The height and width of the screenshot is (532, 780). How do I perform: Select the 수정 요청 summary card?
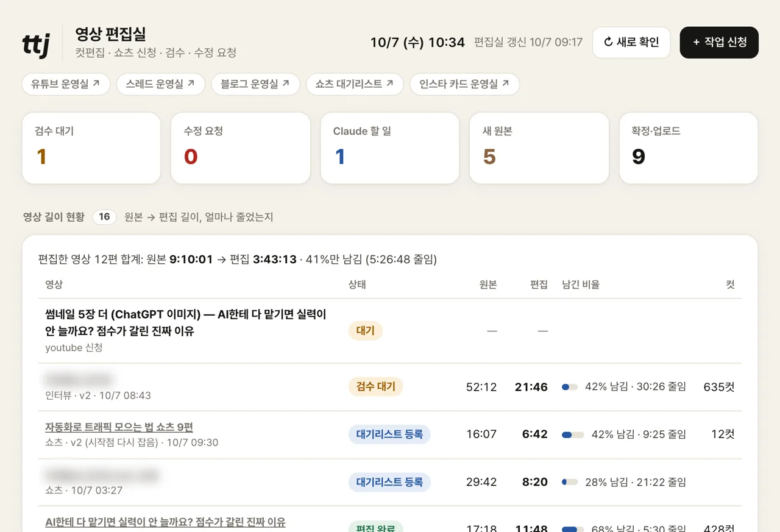pos(241,147)
